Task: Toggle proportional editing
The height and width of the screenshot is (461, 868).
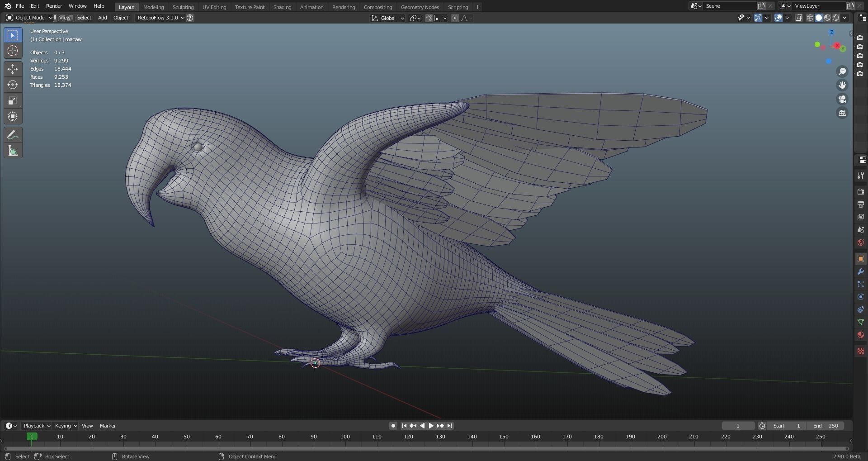Action: click(x=455, y=18)
